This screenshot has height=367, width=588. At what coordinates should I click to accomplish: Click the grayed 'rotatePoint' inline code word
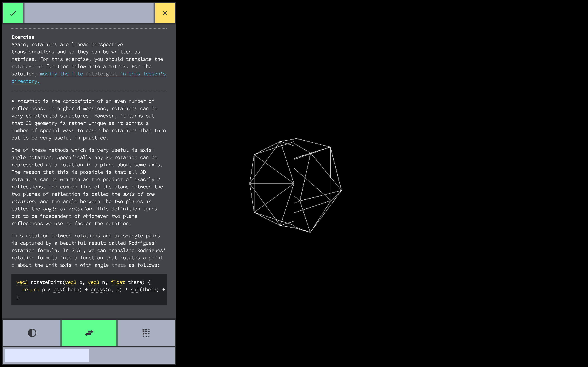point(27,66)
